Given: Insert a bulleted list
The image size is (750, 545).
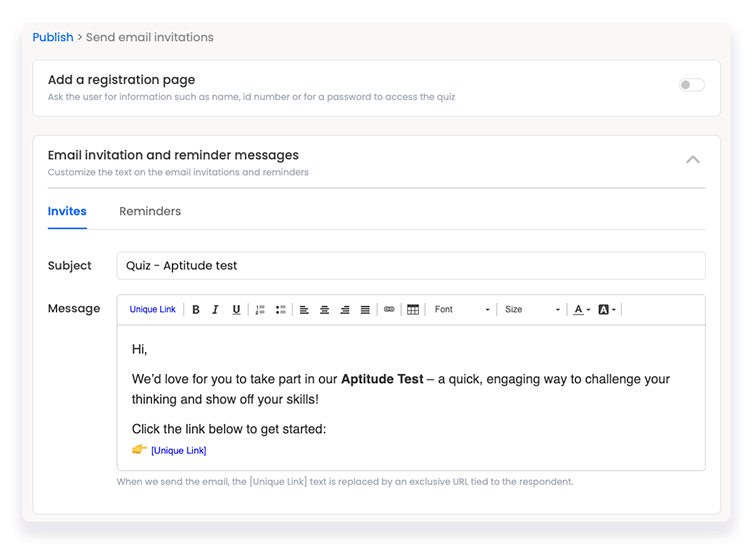Looking at the screenshot, I should pyautogui.click(x=281, y=310).
